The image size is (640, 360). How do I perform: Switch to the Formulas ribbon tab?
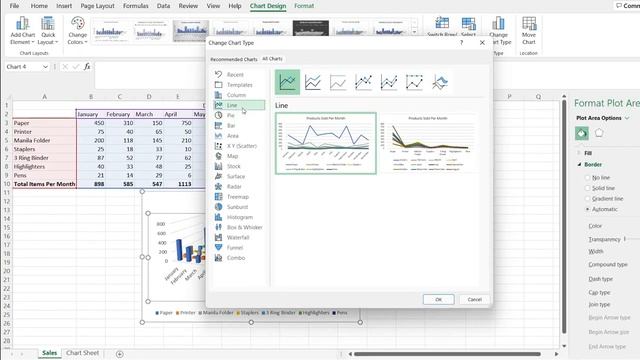click(x=136, y=6)
